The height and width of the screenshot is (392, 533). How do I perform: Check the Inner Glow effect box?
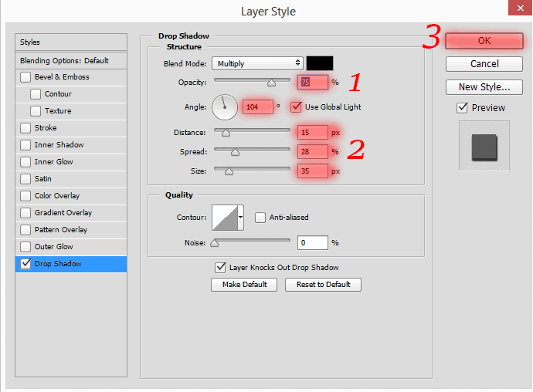pos(25,162)
